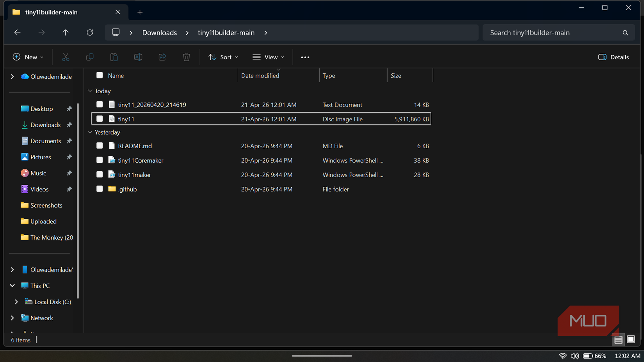Paste from clipboard via toolbar icon
The height and width of the screenshot is (362, 644).
[114, 57]
